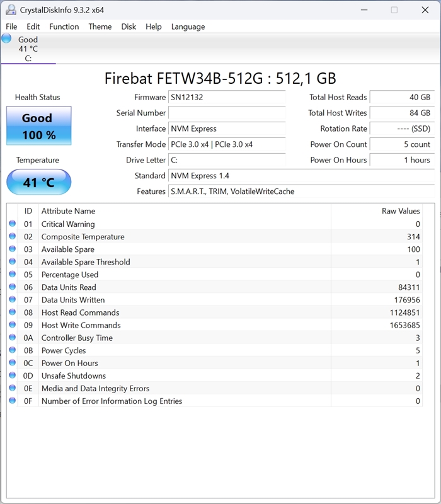Click the Firmware field showing SN12132
Image resolution: width=441 pixels, height=504 pixels.
(227, 98)
